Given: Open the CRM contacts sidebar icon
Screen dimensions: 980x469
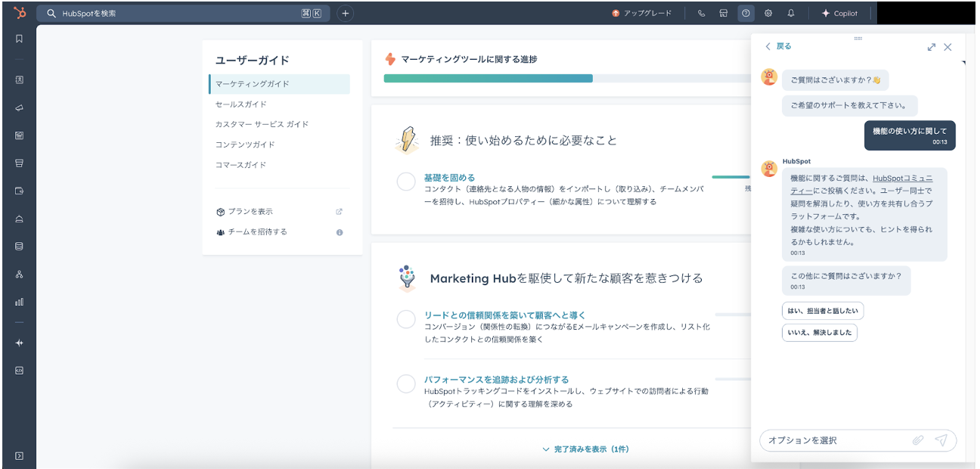Looking at the screenshot, I should coord(20,79).
